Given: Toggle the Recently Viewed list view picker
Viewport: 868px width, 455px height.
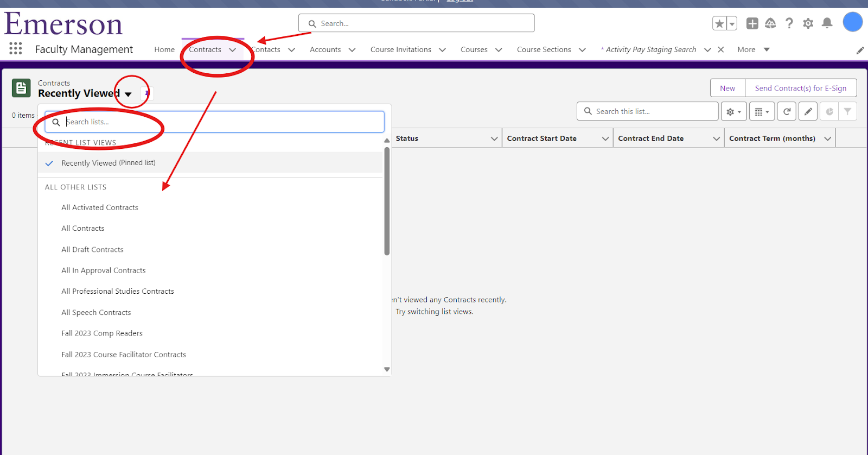Looking at the screenshot, I should pos(128,94).
